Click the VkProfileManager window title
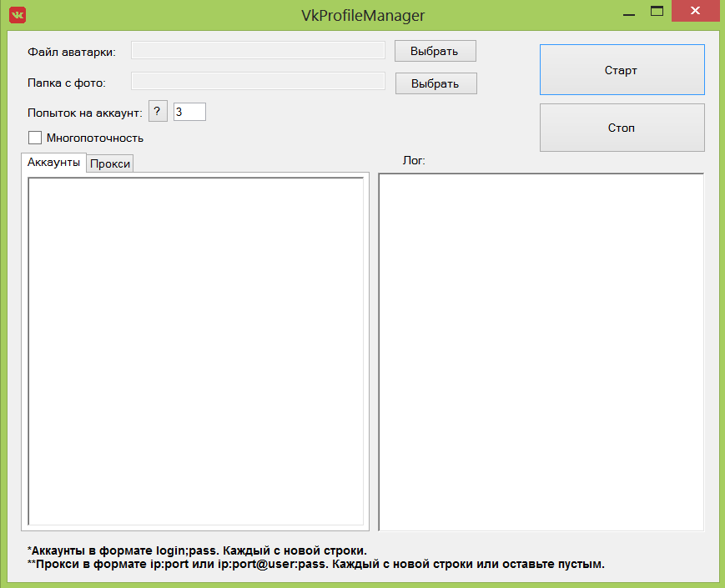725x588 pixels. [x=363, y=15]
